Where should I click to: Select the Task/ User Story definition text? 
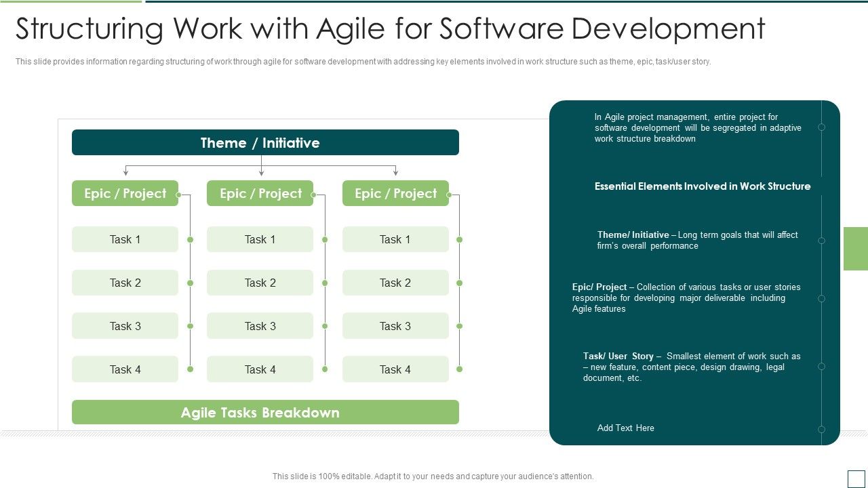pos(692,367)
